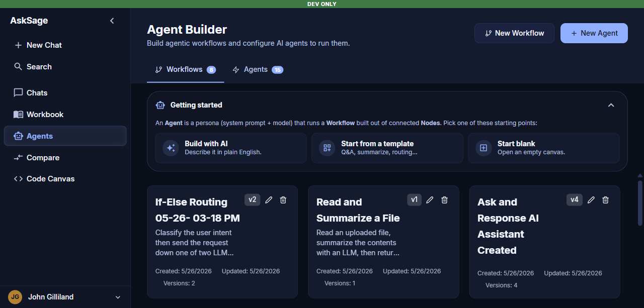644x308 pixels.
Task: Open Code Canvas from the sidebar
Action: point(65,179)
